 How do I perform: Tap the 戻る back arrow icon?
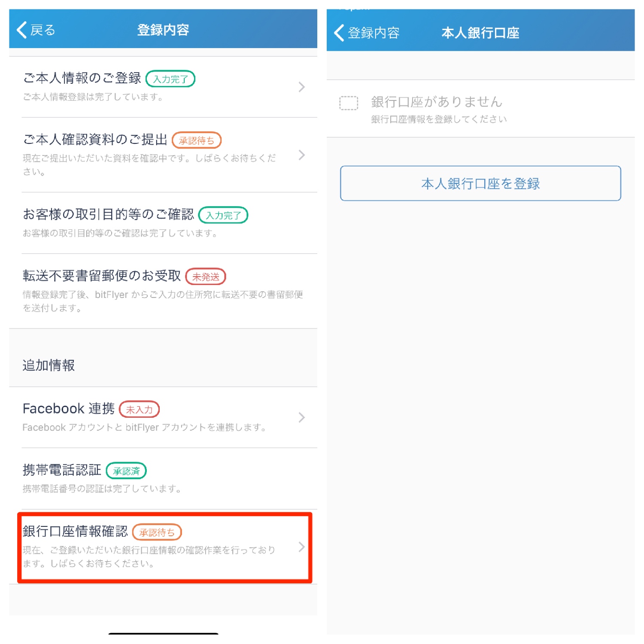[21, 30]
